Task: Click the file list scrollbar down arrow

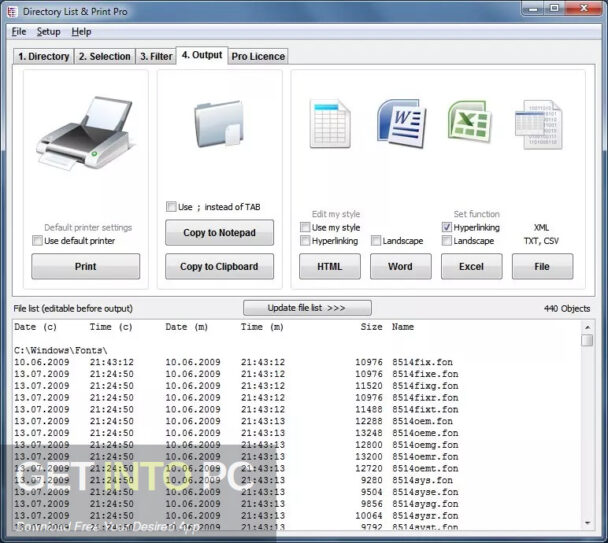Action: click(x=587, y=523)
